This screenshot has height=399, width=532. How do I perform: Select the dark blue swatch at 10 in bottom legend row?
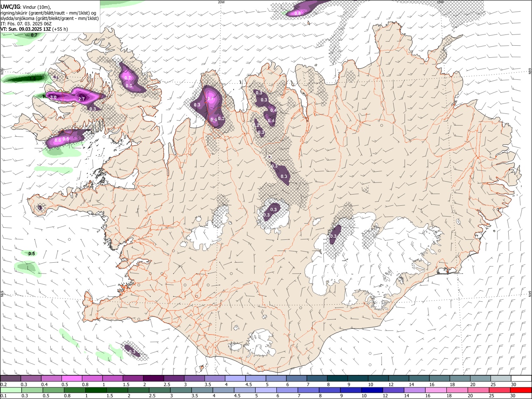372,390
